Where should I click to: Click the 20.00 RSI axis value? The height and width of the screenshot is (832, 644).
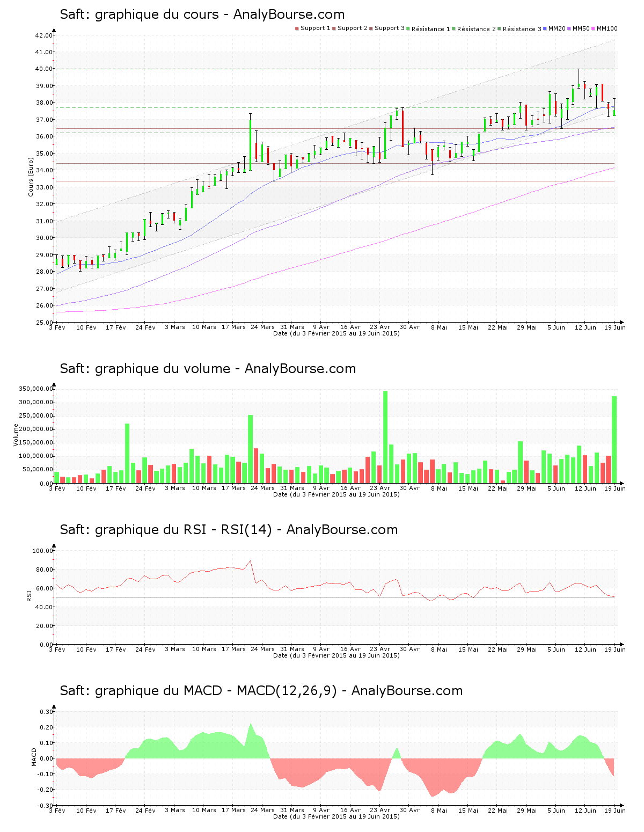45,626
